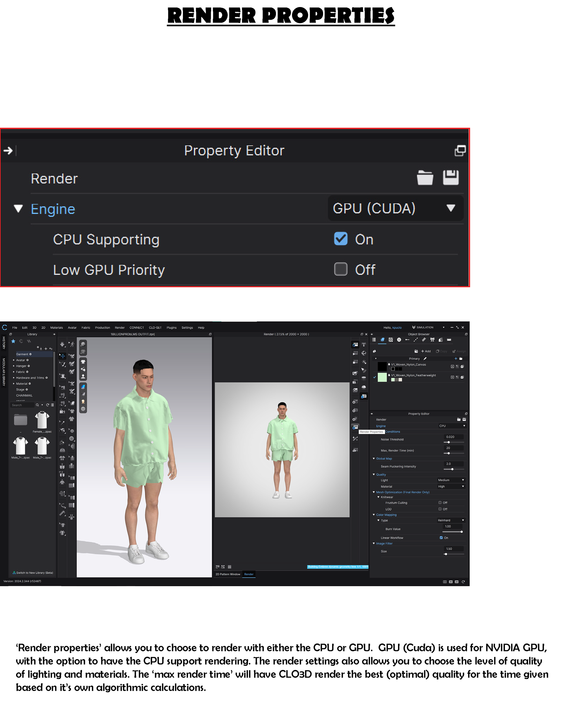
Task: Enable the Frustum Culling checkbox
Action: (440, 503)
